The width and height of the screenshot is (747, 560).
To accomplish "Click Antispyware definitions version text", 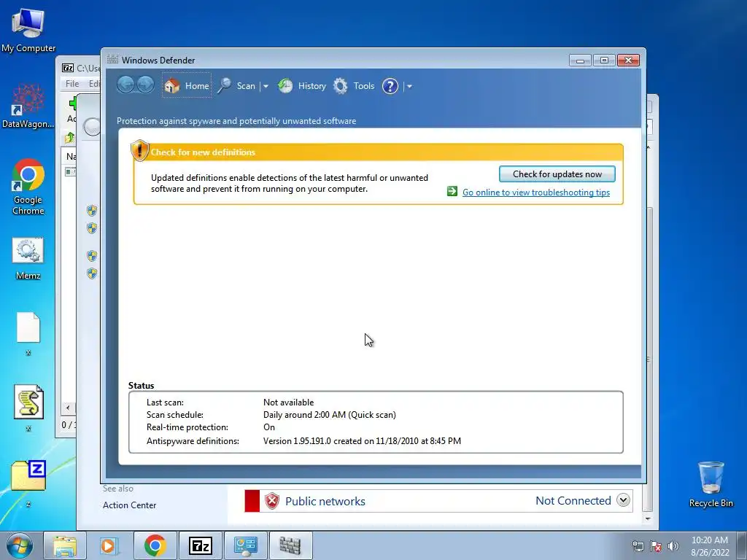I will click(362, 441).
